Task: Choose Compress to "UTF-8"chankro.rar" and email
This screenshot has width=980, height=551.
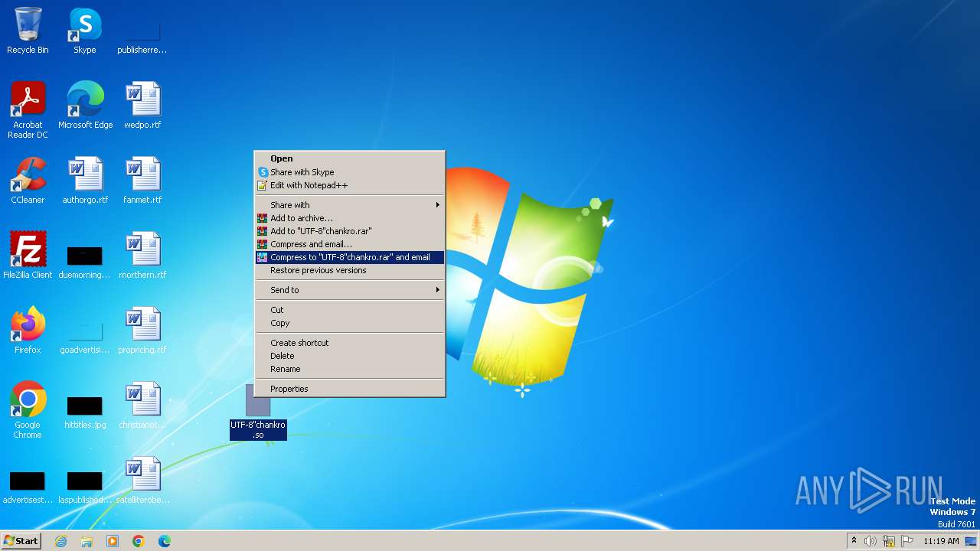Action: click(x=350, y=257)
